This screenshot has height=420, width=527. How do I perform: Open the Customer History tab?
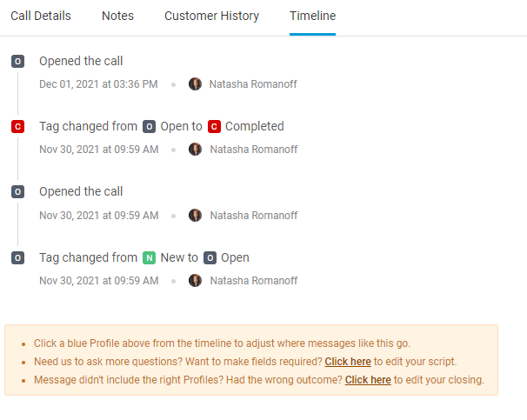point(211,16)
